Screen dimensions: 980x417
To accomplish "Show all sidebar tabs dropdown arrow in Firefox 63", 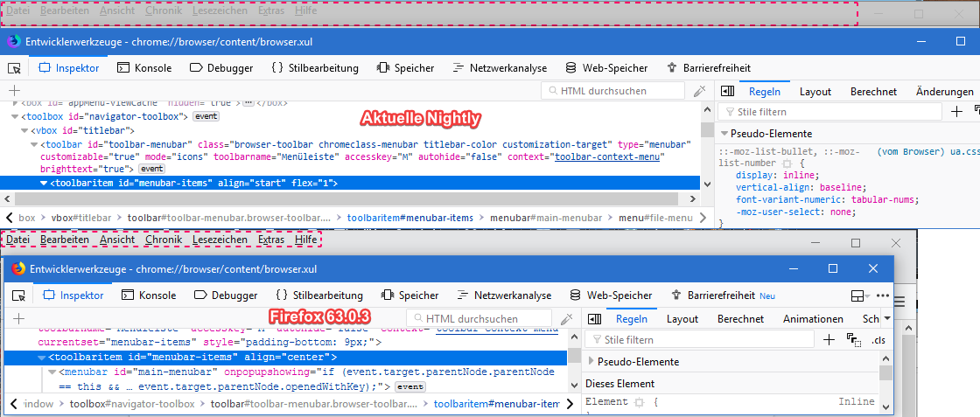I will pyautogui.click(x=889, y=318).
